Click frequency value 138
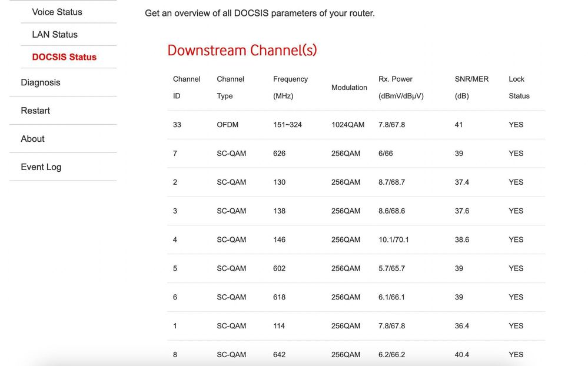Image resolution: width=588 pixels, height=366 pixels. (279, 211)
